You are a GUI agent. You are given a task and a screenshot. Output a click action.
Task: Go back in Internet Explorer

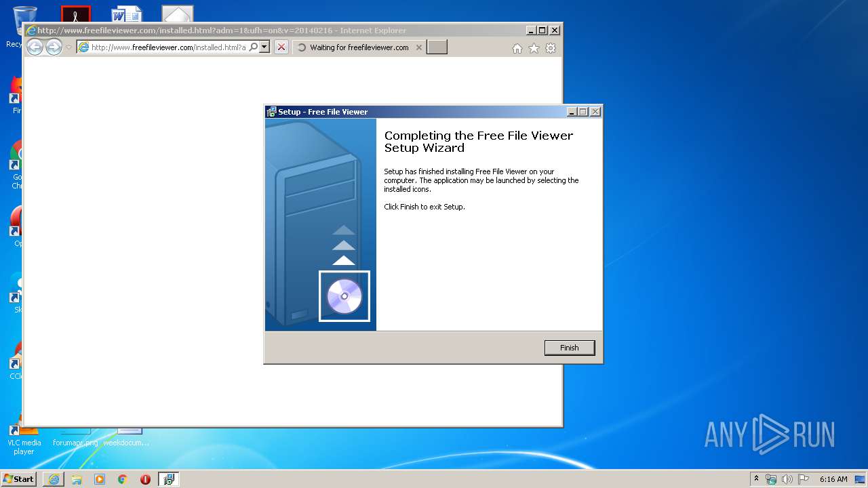pyautogui.click(x=35, y=47)
